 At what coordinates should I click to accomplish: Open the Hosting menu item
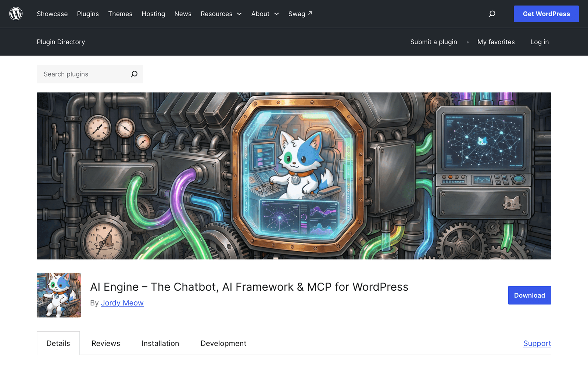click(153, 14)
